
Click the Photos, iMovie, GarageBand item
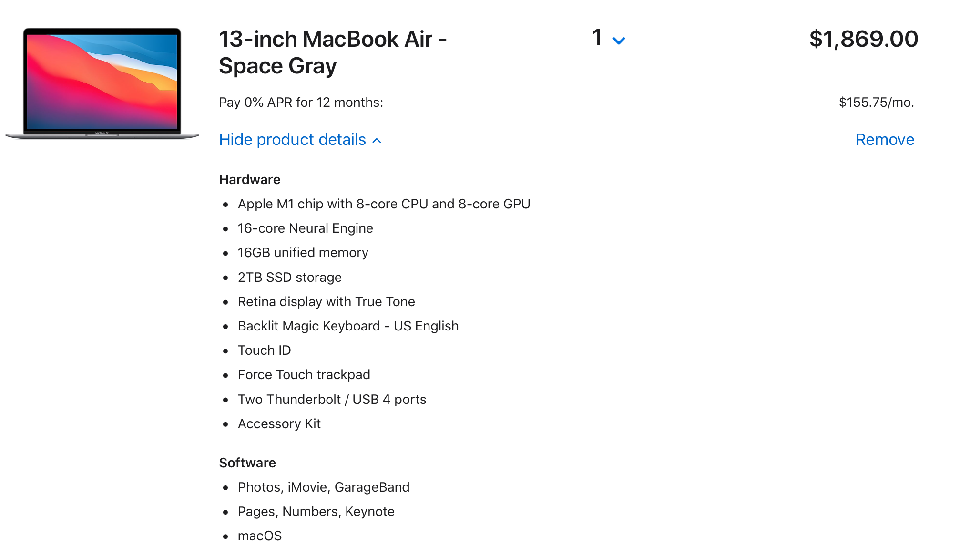pos(323,487)
